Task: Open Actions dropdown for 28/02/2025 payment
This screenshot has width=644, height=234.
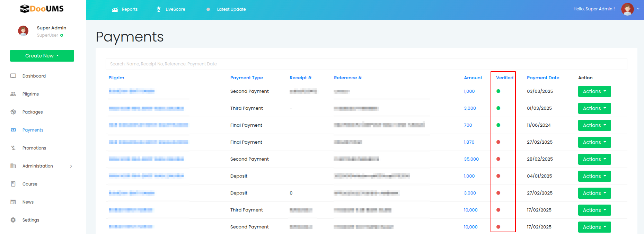Action: tap(594, 159)
